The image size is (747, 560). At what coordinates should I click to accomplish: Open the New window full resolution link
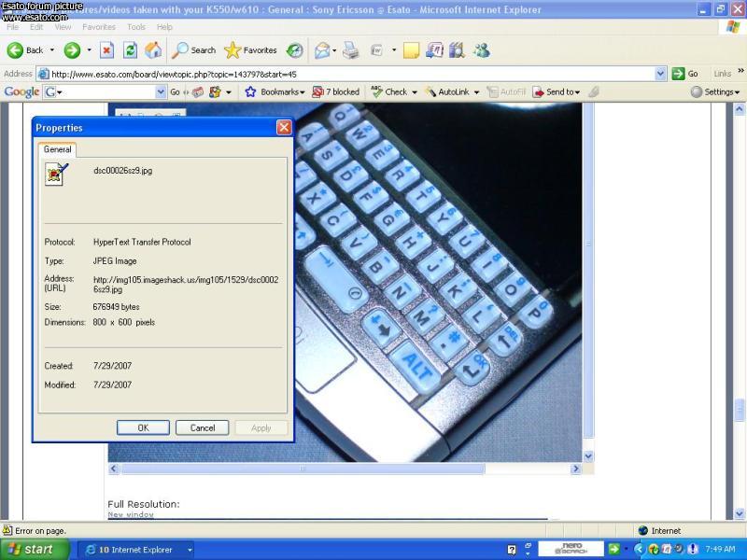pyautogui.click(x=131, y=515)
